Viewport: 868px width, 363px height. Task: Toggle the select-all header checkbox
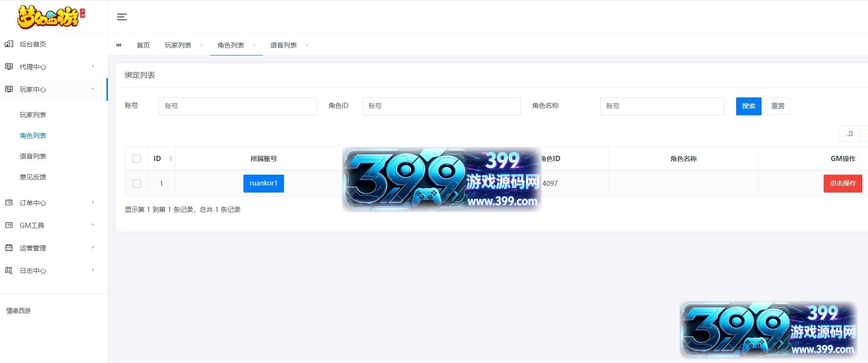point(137,159)
